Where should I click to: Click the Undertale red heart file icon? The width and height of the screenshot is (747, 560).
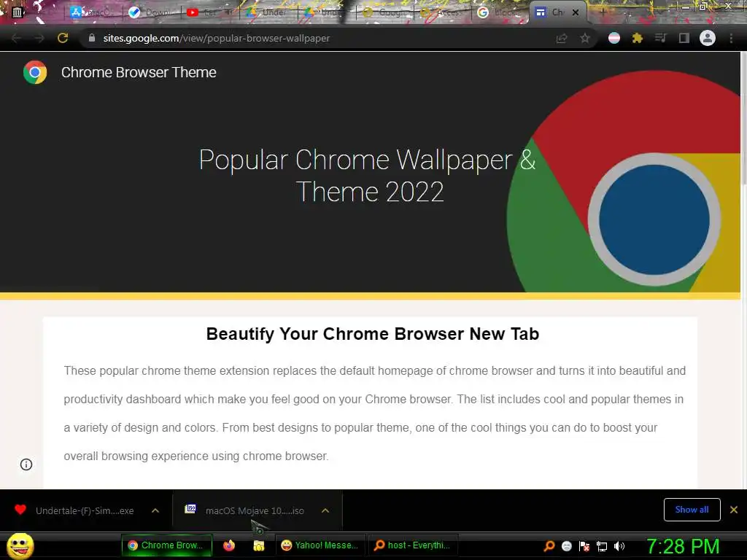20,510
